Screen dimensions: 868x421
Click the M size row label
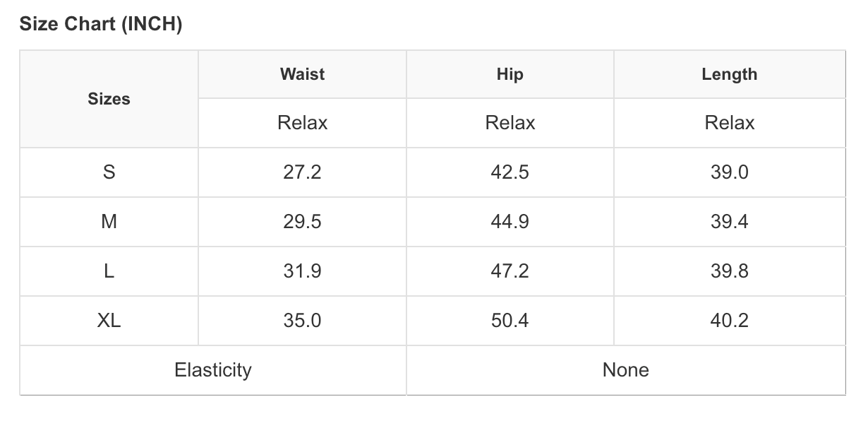click(109, 222)
